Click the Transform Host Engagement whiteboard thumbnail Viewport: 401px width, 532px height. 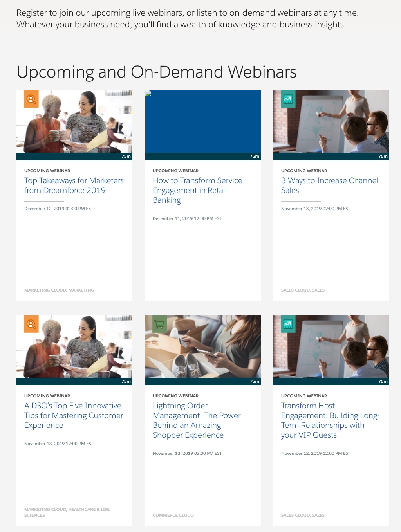pyautogui.click(x=331, y=346)
